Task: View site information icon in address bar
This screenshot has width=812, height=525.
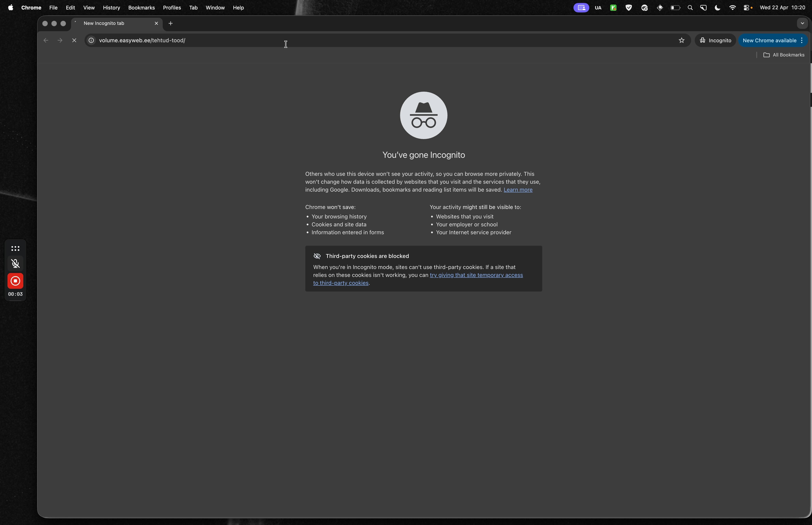Action: click(91, 40)
